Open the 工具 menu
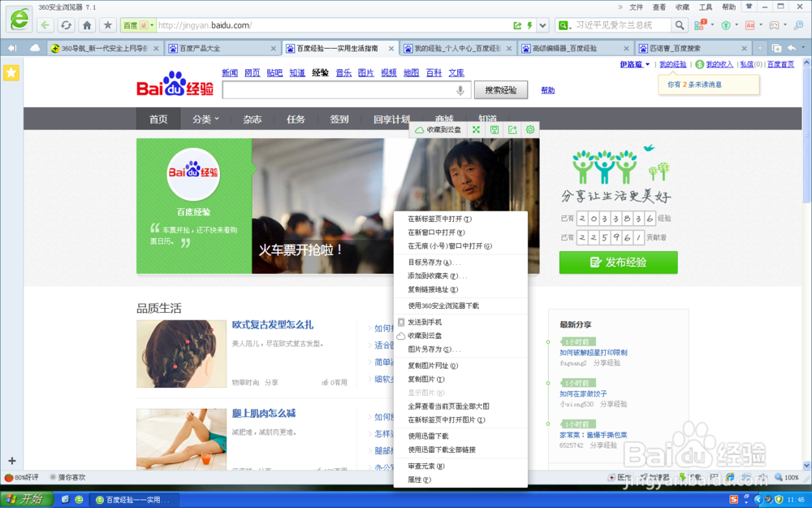The width and height of the screenshot is (812, 508). [706, 7]
